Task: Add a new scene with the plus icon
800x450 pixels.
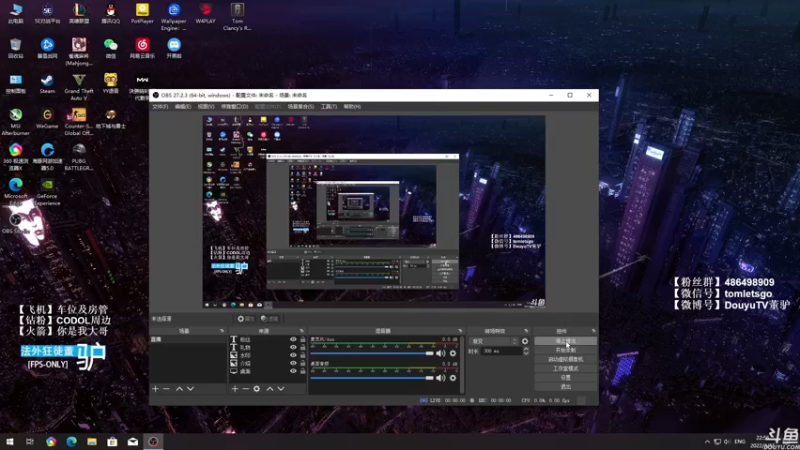Action: [156, 389]
